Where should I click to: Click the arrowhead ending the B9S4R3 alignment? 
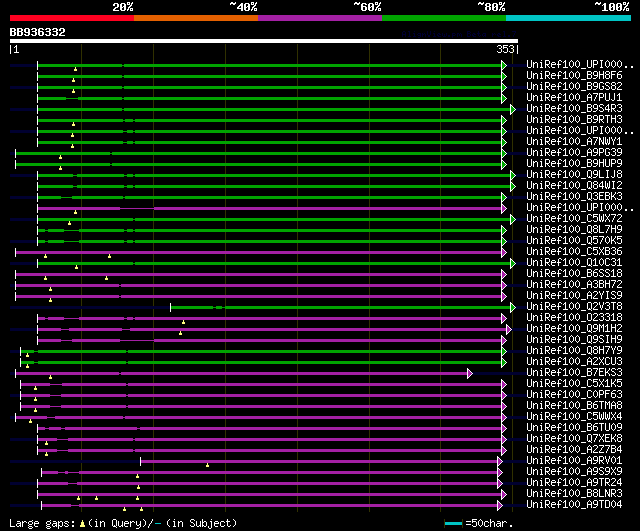[x=512, y=109]
